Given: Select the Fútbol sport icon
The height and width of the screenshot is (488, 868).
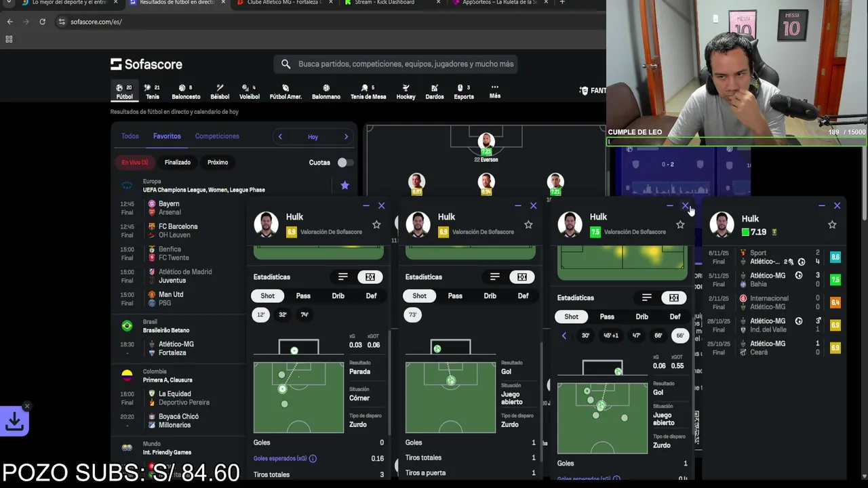Looking at the screenshot, I should (x=124, y=91).
